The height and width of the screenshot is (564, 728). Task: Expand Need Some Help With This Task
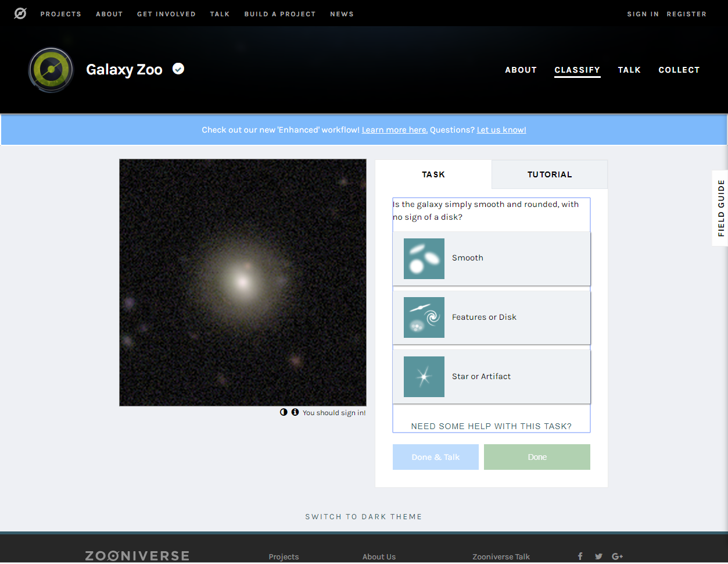(x=491, y=426)
